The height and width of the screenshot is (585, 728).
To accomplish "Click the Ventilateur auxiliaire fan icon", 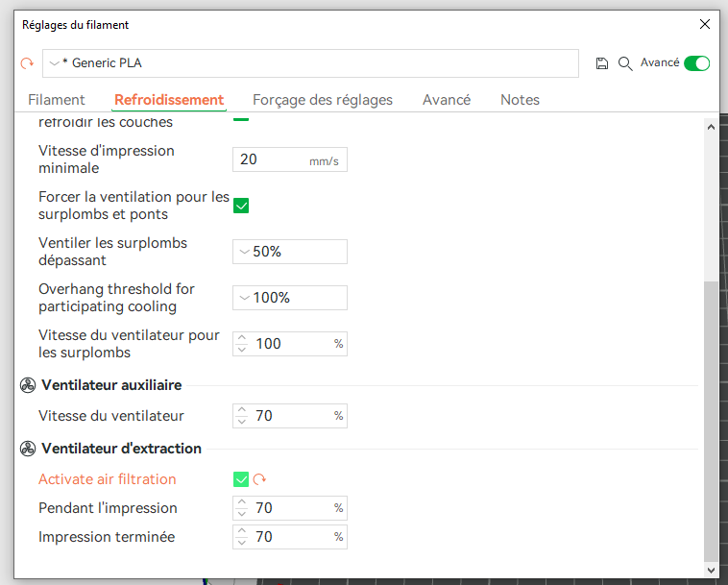I will coord(28,385).
